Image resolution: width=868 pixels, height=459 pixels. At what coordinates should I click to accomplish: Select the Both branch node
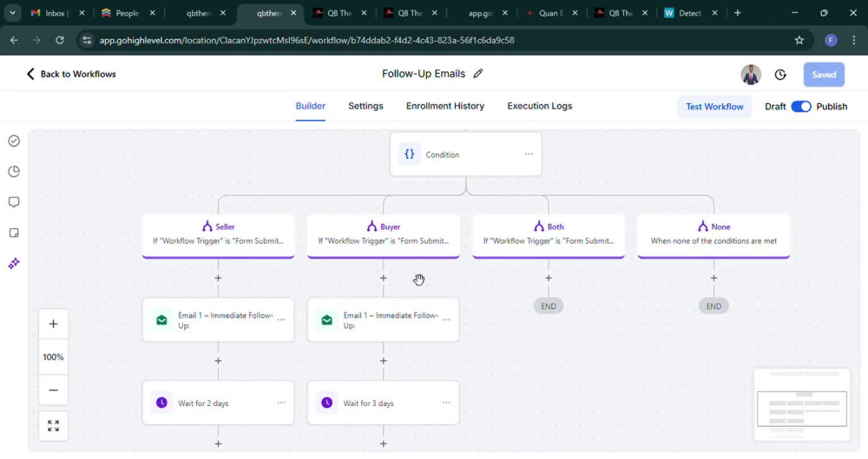pyautogui.click(x=549, y=235)
